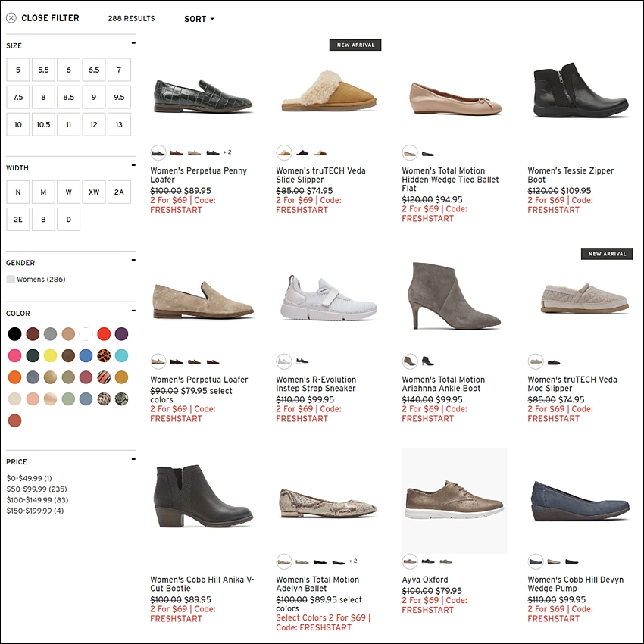The height and width of the screenshot is (644, 644).
Task: Open the green croc Perpetua Penny Loafer image
Action: pos(203,96)
